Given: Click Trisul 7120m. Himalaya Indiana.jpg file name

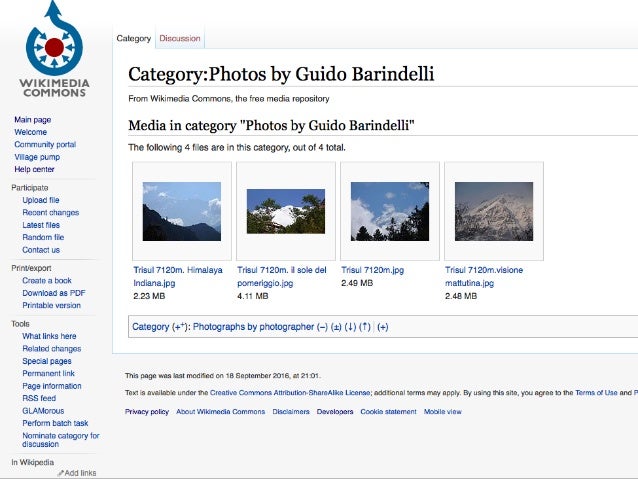Looking at the screenshot, I should click(178, 276).
